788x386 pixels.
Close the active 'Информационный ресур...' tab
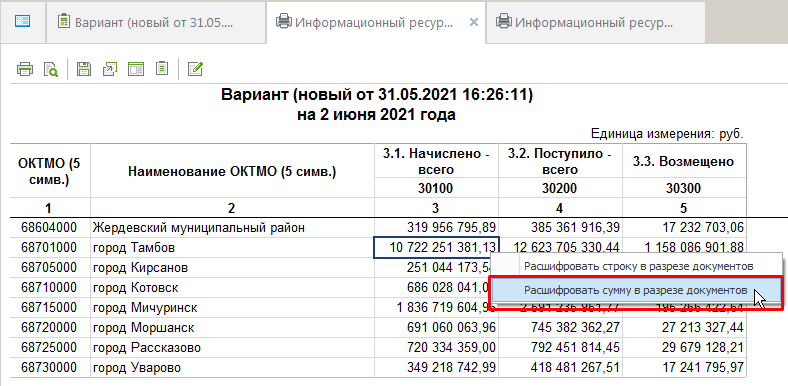tap(473, 22)
